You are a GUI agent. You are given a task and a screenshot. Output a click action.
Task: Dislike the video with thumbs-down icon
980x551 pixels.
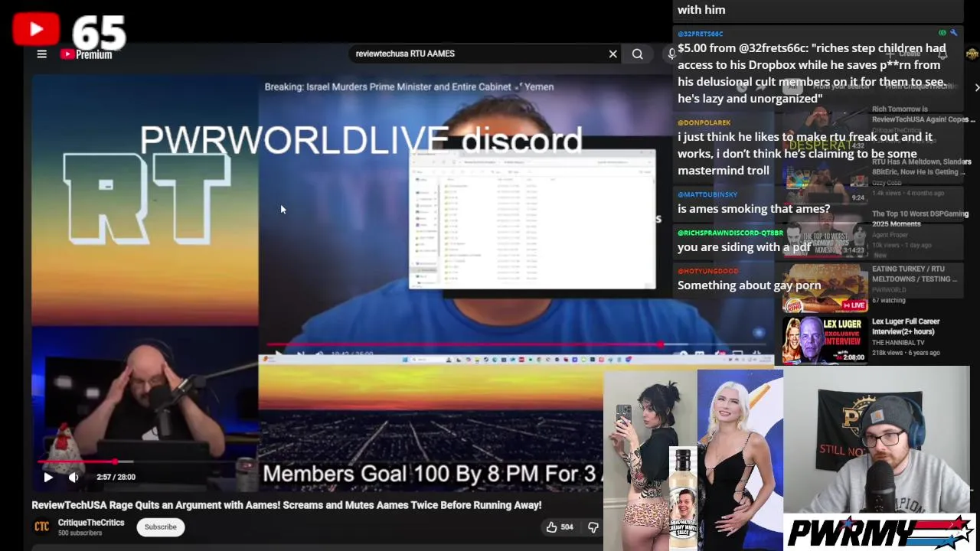[593, 527]
